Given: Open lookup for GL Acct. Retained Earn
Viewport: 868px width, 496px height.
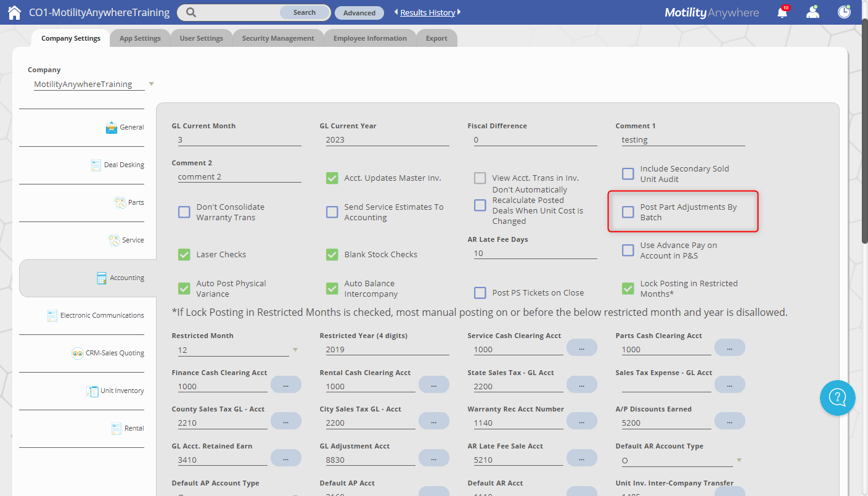Looking at the screenshot, I should [285, 458].
